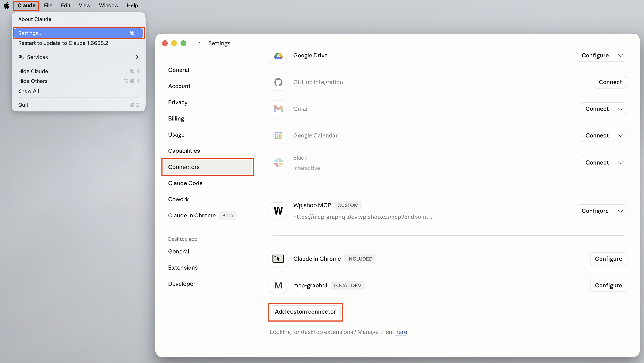Expand the Wpjshop MCP Configure dropdown arrow
The image size is (644, 363).
(621, 211)
